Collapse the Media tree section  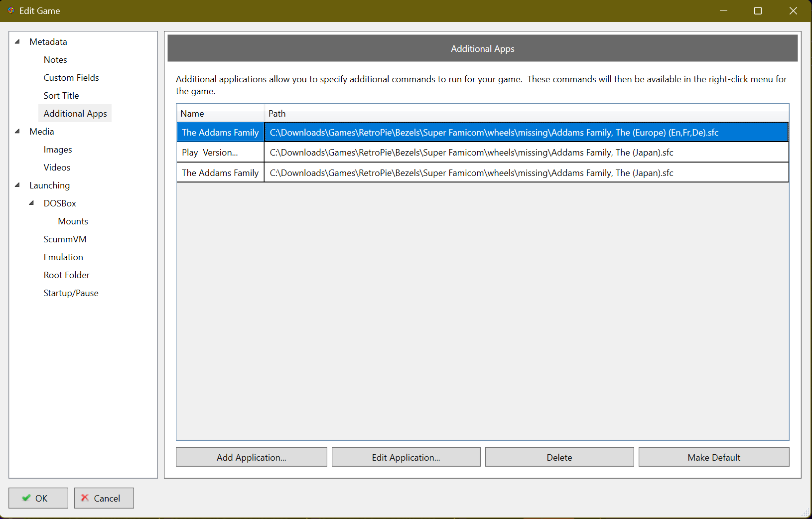click(17, 131)
